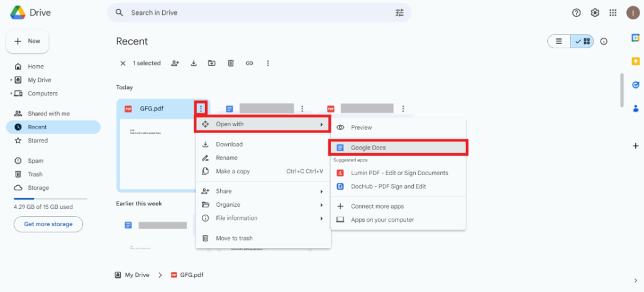Open Starred in the sidebar
The image size is (644, 292).
tap(53, 141)
